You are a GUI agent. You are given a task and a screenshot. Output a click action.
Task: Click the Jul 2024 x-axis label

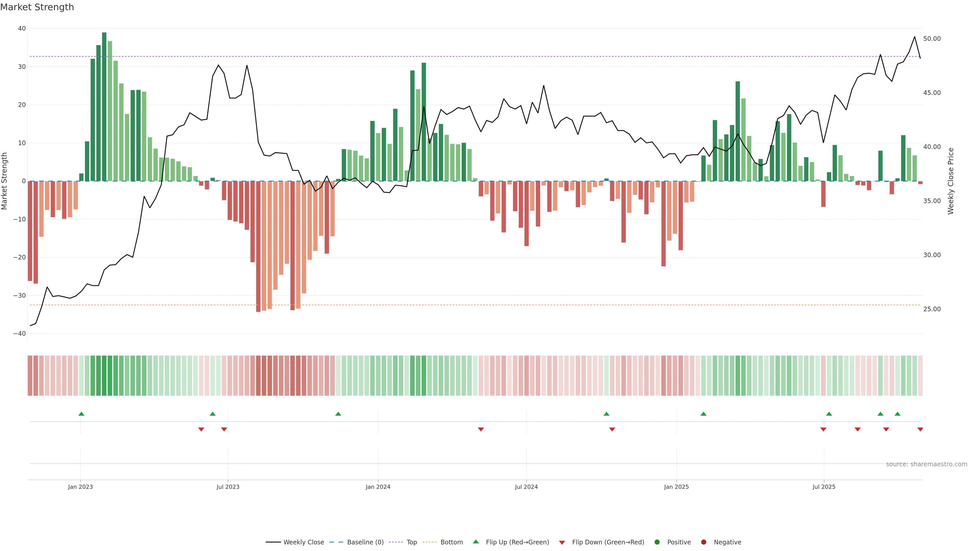coord(526,487)
